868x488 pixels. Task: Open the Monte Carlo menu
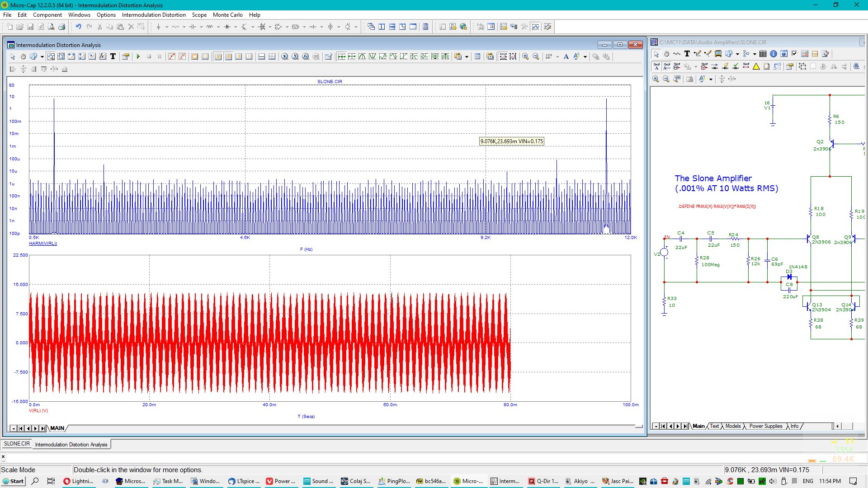tap(228, 15)
